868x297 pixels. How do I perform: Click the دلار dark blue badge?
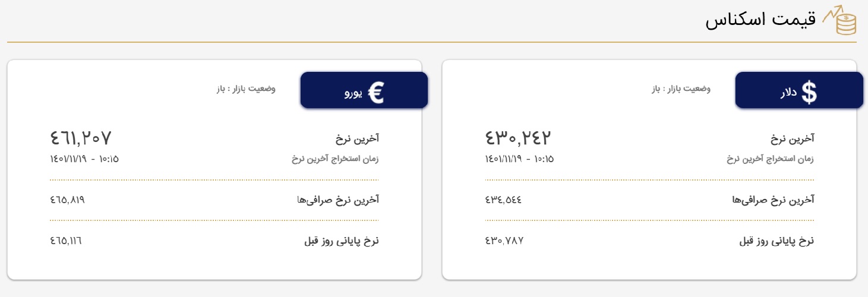pos(799,90)
